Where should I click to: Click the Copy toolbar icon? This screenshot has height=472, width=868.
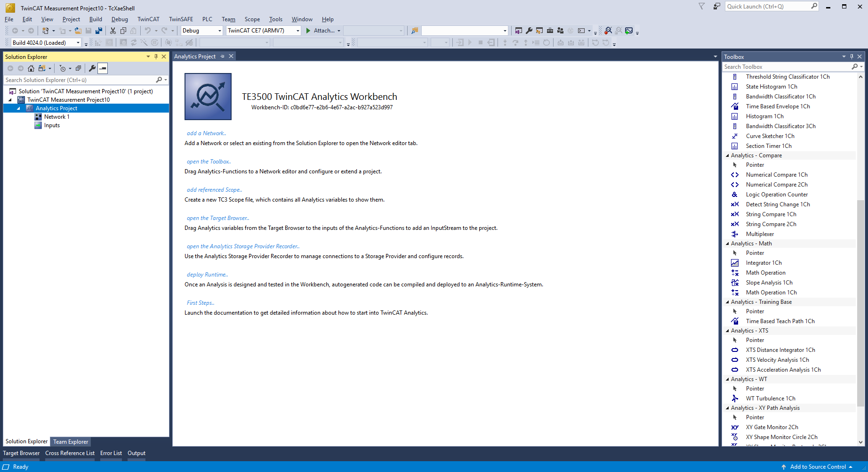pos(123,31)
